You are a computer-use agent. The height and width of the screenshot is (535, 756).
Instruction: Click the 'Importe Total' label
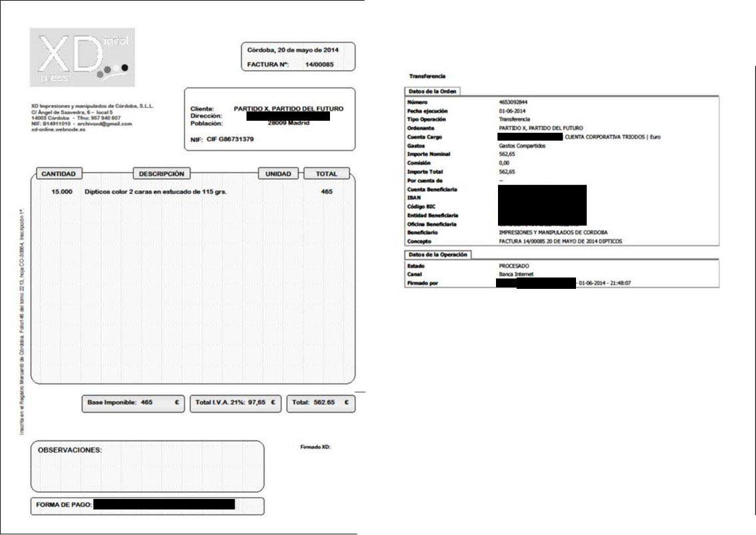click(425, 171)
